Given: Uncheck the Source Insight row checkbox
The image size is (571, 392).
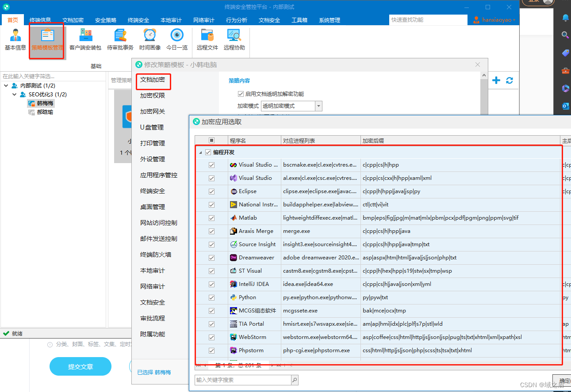Looking at the screenshot, I should click(211, 244).
